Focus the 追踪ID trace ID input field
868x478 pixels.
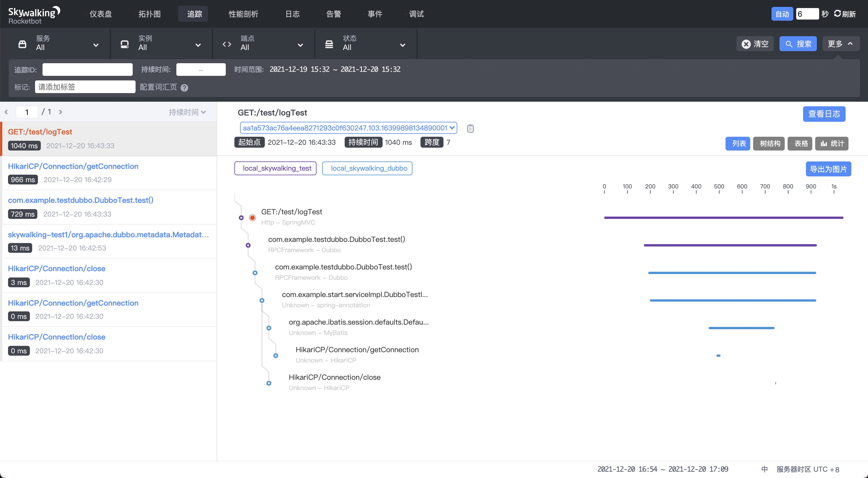pos(88,70)
